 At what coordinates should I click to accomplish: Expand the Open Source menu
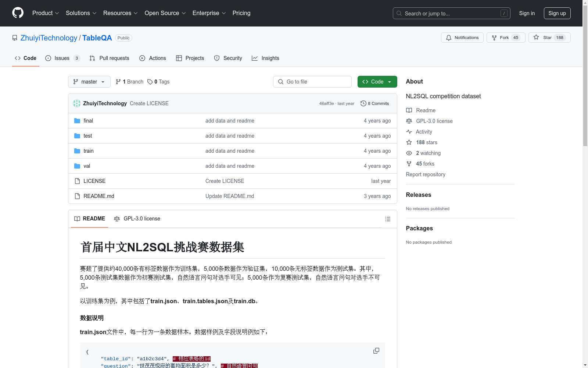165,13
